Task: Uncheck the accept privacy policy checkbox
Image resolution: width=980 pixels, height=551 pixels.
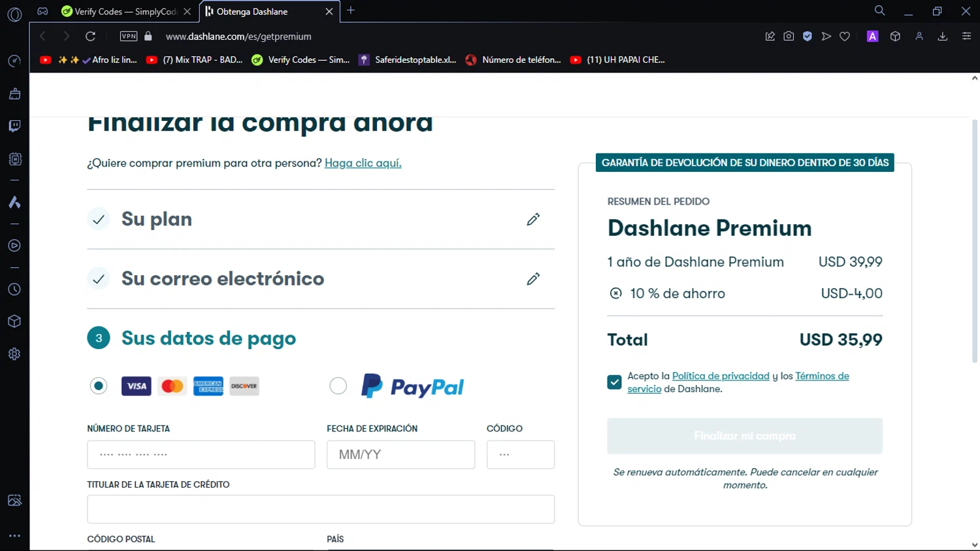Action: tap(614, 382)
